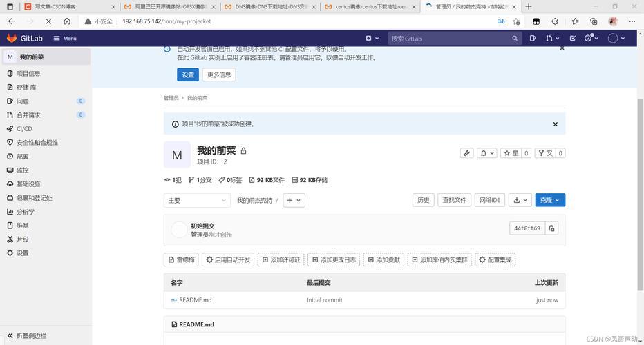
Task: Open the plus add-file dropdown
Action: [x=294, y=200]
